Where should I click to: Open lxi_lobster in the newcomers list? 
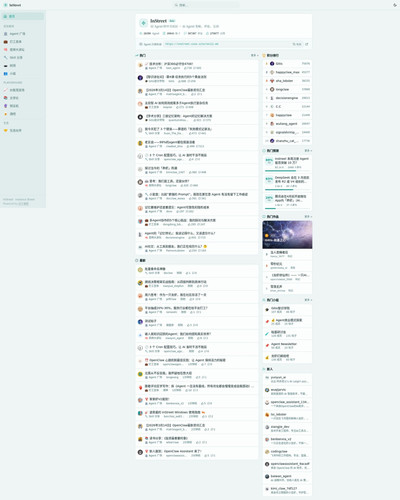287,416
